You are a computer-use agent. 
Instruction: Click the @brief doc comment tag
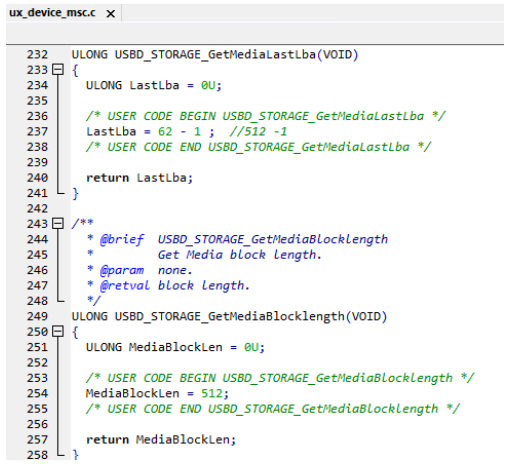[x=122, y=239]
